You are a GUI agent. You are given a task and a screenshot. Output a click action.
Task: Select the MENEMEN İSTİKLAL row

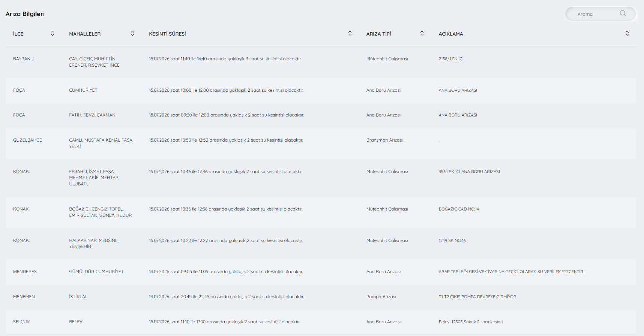[321, 297]
